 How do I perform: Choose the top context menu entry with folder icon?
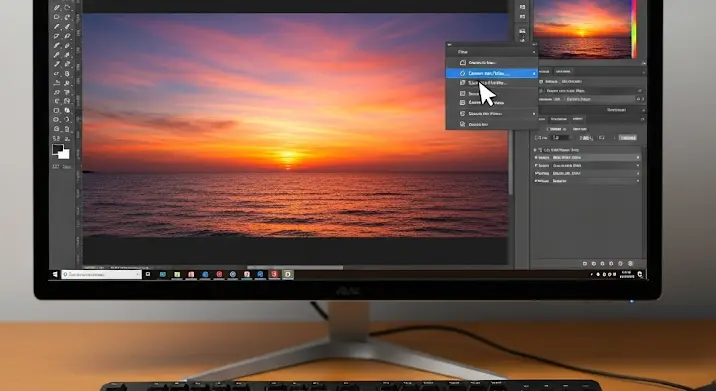(x=492, y=63)
